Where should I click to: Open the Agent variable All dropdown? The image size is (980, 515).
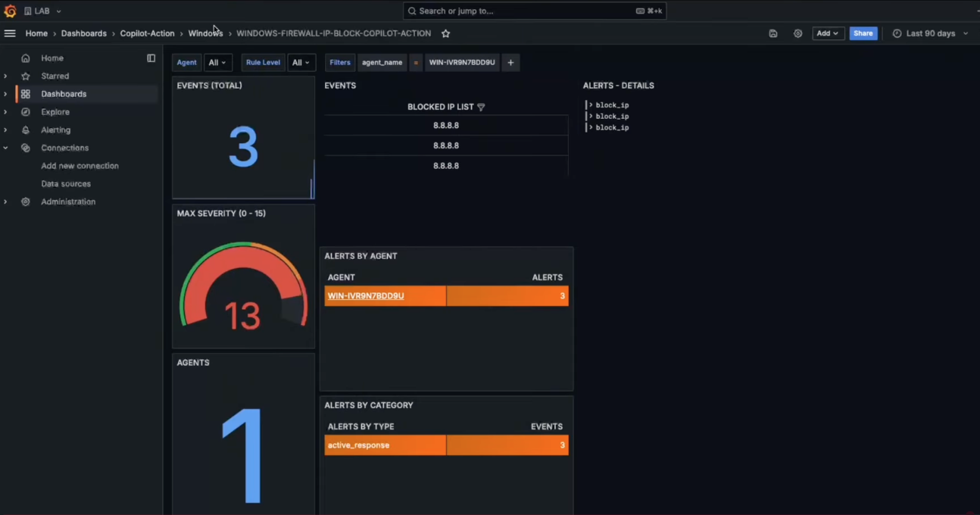click(217, 63)
